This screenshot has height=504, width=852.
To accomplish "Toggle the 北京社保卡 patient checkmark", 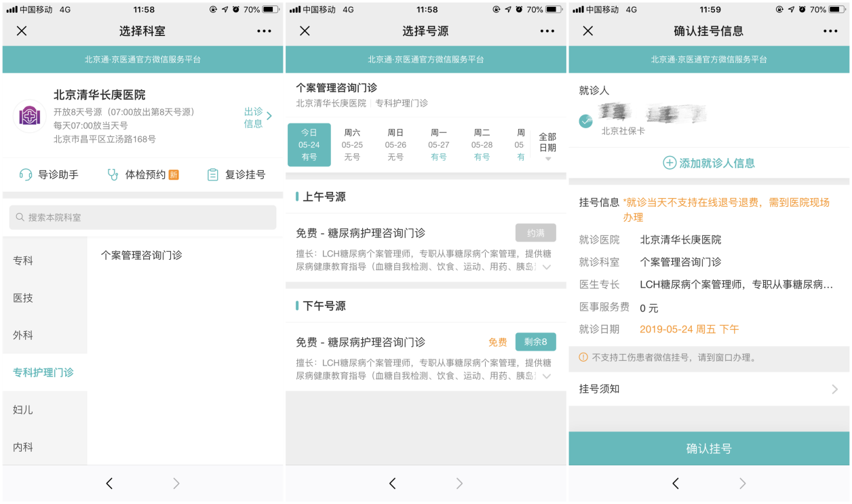I will 585,121.
